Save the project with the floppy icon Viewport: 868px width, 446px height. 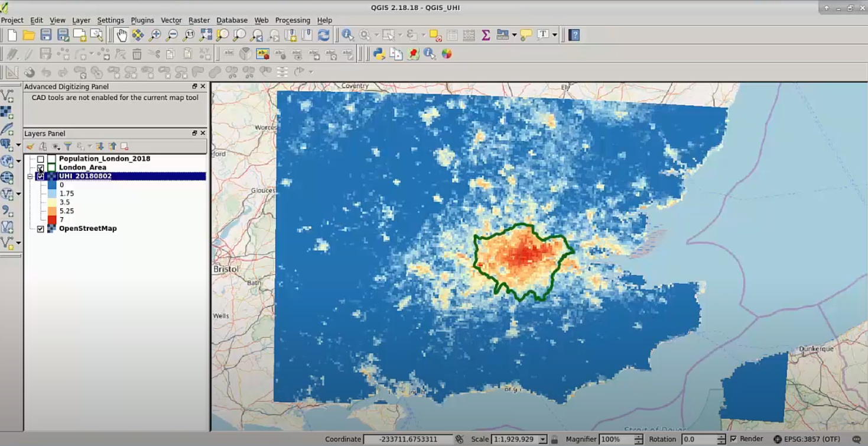tap(45, 35)
